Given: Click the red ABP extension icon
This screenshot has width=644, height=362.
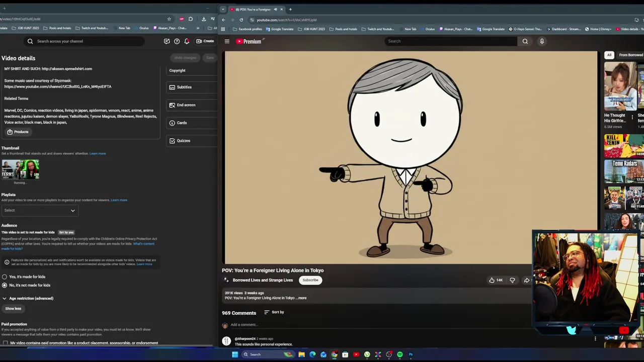Looking at the screenshot, I should click(181, 19).
